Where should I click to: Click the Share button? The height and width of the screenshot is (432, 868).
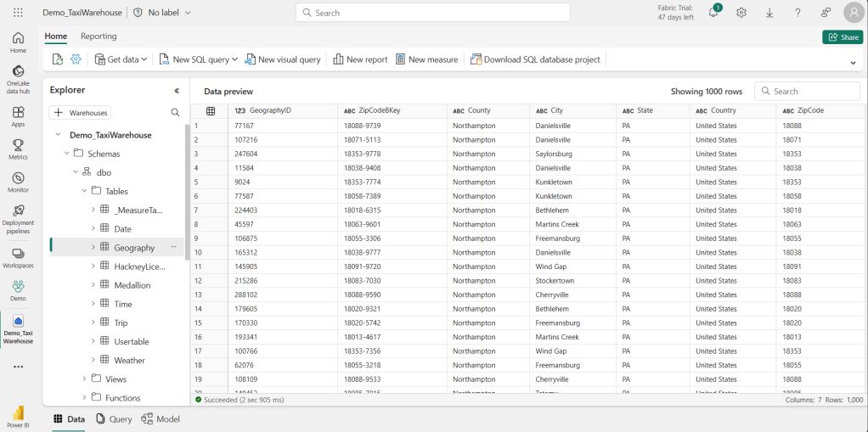click(843, 37)
